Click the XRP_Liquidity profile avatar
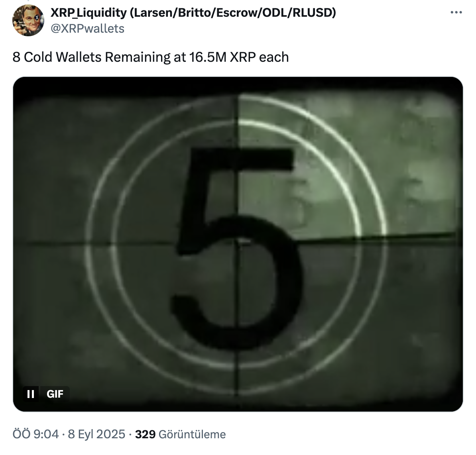The image size is (476, 455). pos(28,21)
